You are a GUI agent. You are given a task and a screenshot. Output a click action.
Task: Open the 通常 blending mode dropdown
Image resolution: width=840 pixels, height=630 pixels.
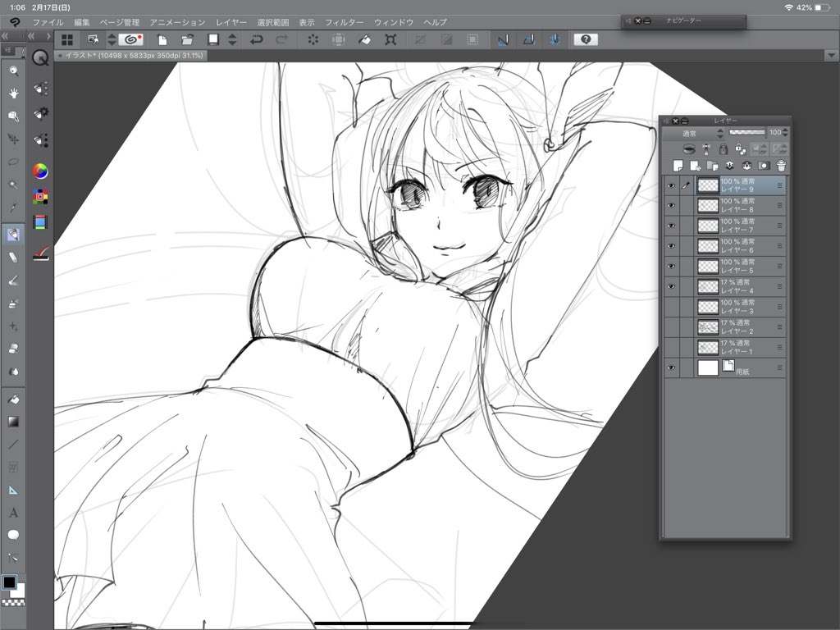tap(694, 133)
